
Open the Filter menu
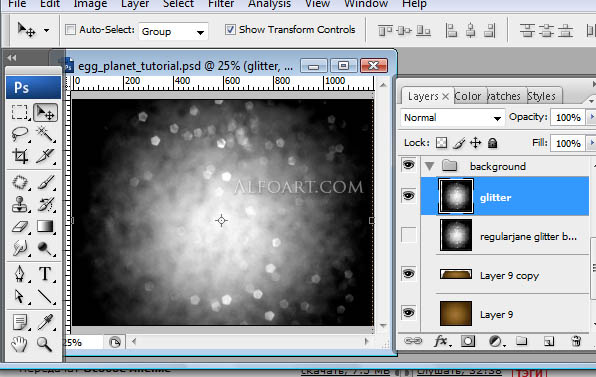(221, 4)
